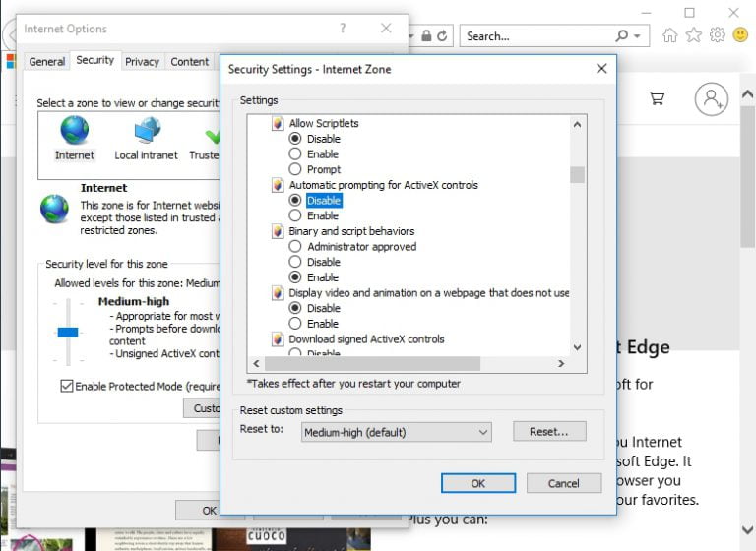Select Disable under Display video and animation
The width and height of the screenshot is (756, 551).
(295, 308)
